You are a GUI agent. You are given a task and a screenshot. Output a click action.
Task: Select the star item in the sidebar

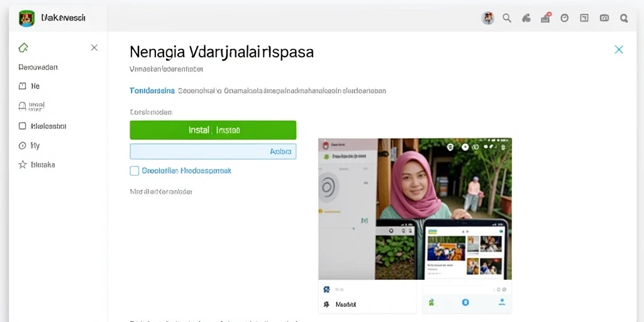click(37, 165)
